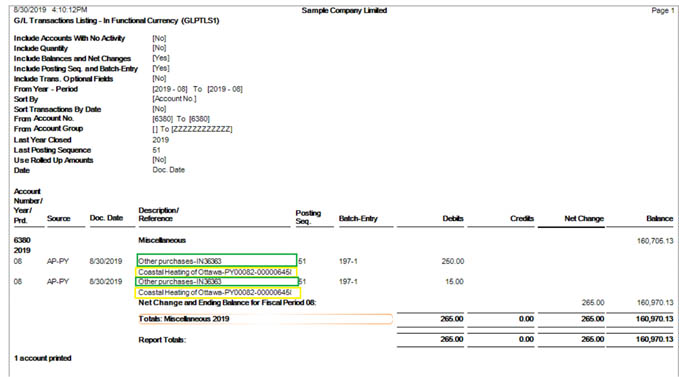The image size is (679, 377).
Task: Select the Doc. Date column header
Action: (107, 218)
